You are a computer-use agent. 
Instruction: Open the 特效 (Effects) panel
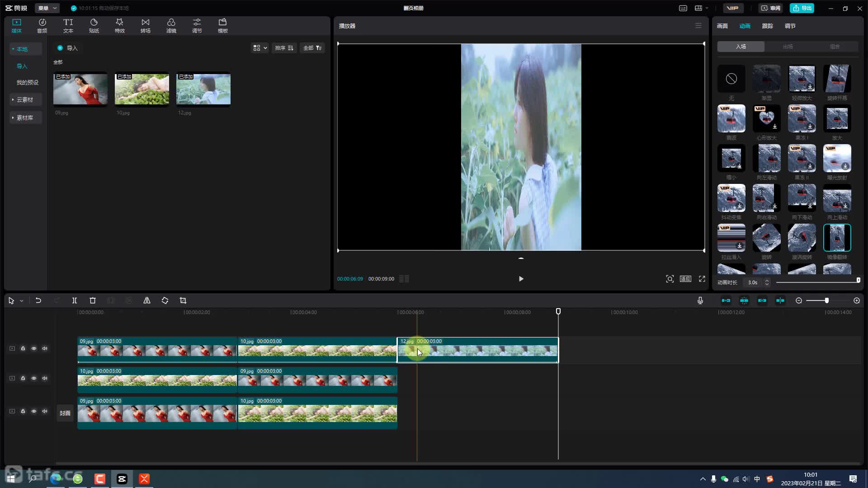(x=119, y=26)
